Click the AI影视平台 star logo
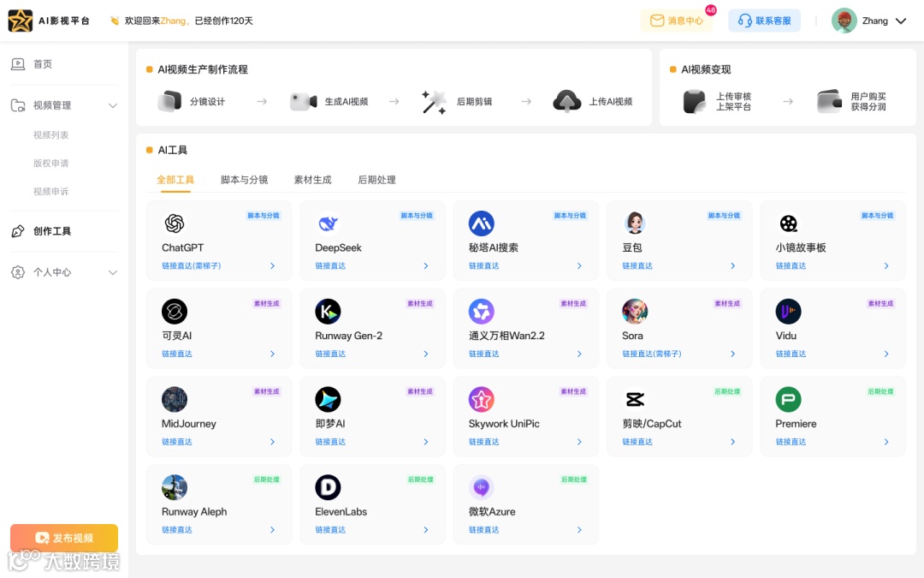 [x=20, y=21]
